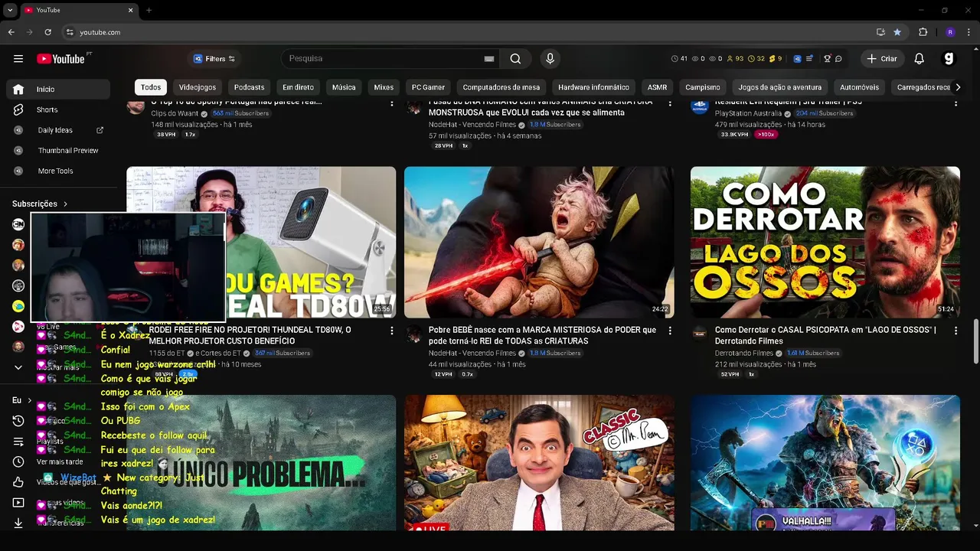Open the Como Derrotar o CASAL PSICOPATA title
The height and width of the screenshot is (551, 980).
click(825, 335)
